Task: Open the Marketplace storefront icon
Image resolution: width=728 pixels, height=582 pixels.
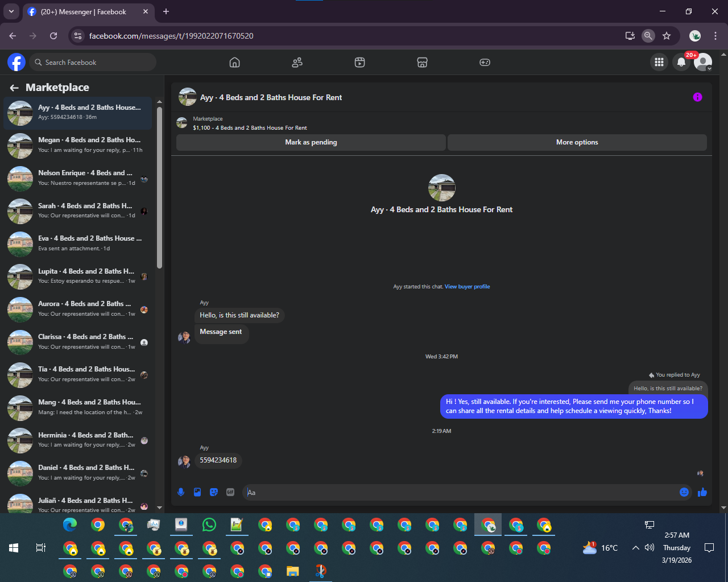Action: (x=422, y=63)
